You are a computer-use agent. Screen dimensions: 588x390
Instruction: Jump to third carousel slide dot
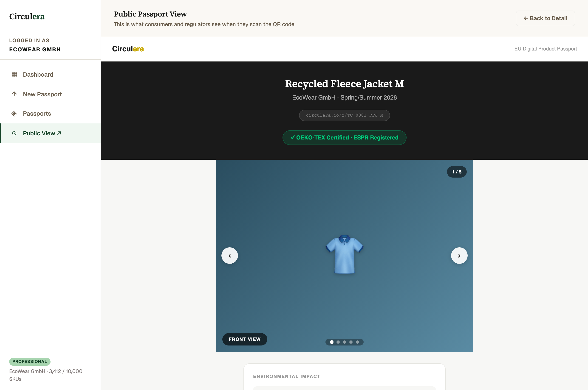pos(345,342)
